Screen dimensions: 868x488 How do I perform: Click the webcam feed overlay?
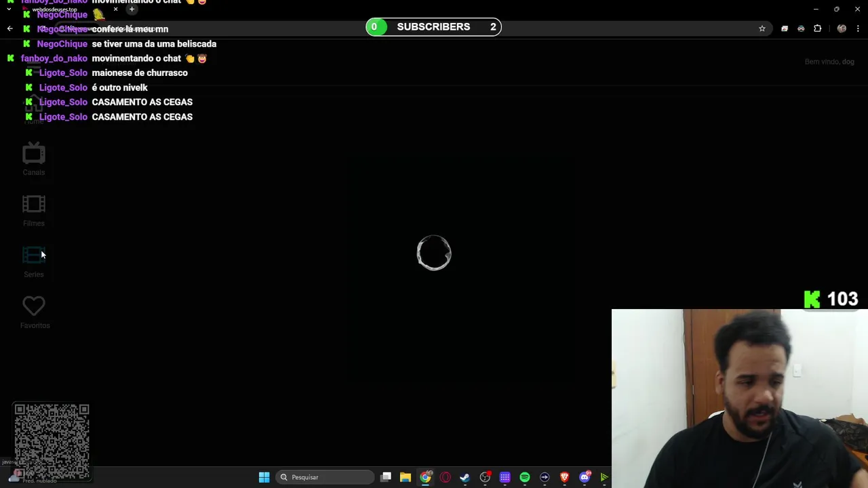740,399
